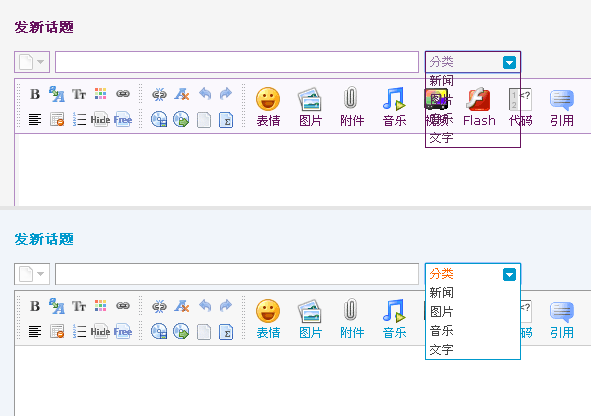Click the Hide tag icon in bottom toolbar

100,332
